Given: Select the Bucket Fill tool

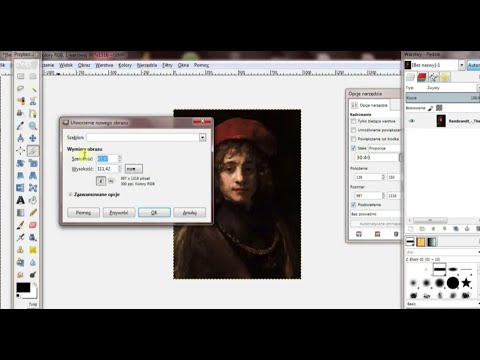Looking at the screenshot, I should (x=33, y=200).
